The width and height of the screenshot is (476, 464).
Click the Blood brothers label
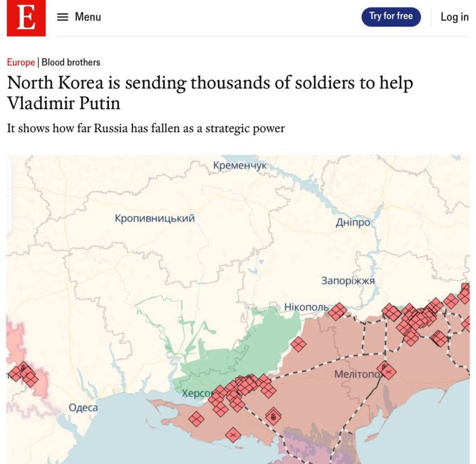click(71, 62)
